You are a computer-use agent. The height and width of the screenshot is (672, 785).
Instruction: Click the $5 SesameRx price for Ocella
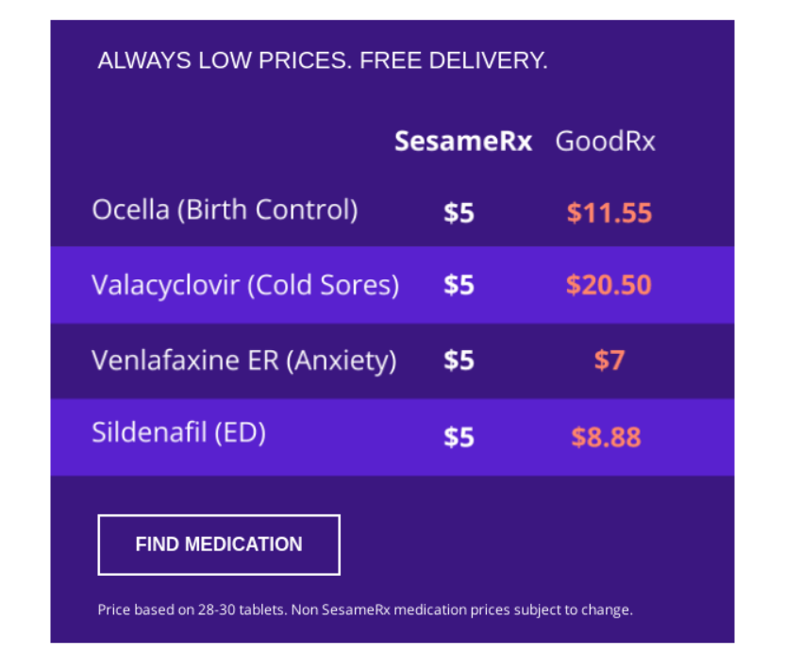tap(458, 212)
